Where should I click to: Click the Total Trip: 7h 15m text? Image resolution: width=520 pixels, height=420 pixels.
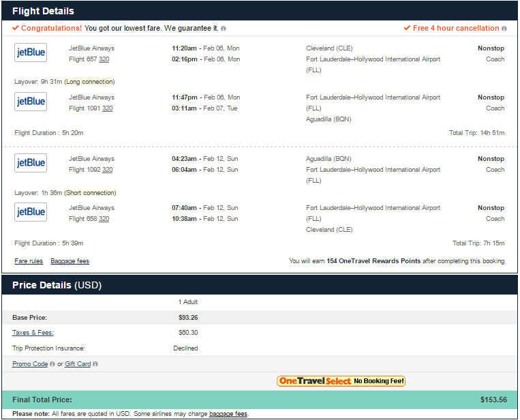(x=478, y=243)
